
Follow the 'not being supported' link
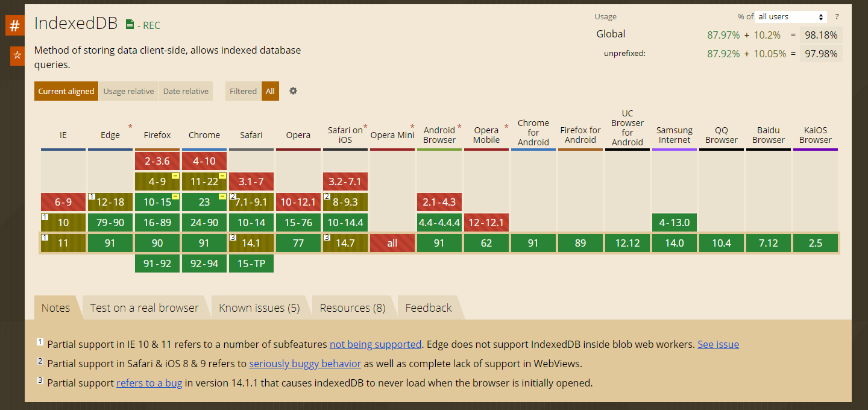tap(376, 344)
